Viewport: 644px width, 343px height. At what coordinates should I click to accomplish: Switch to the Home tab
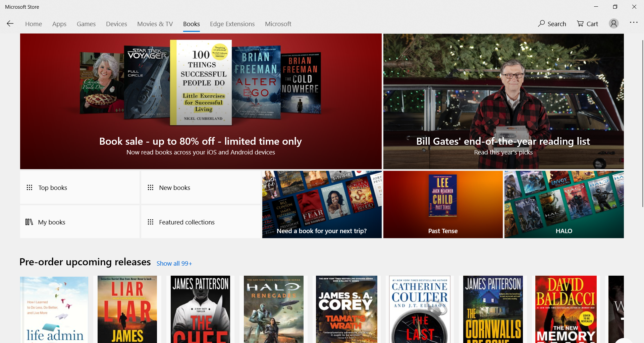(x=34, y=24)
